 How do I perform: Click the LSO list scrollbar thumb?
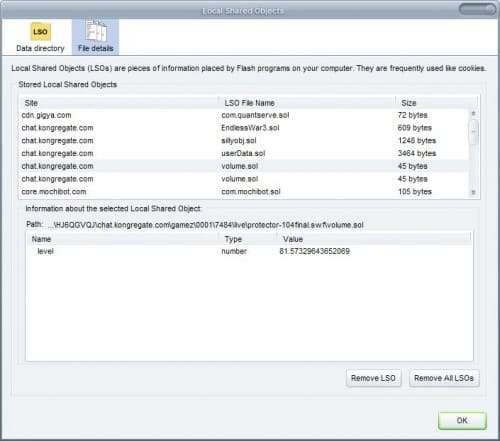pos(473,132)
